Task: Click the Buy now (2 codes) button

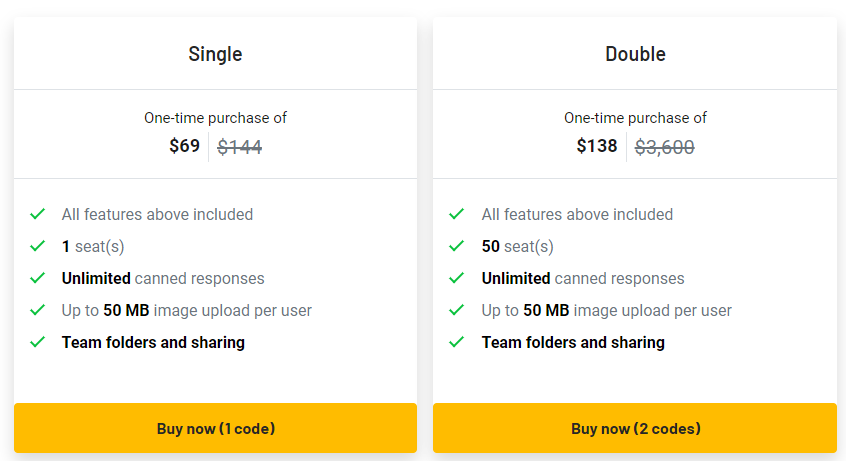Action: click(635, 428)
